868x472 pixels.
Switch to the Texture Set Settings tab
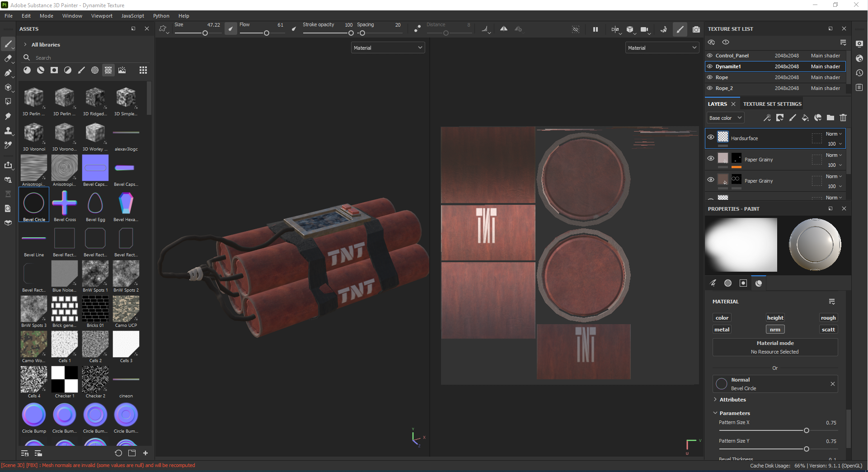772,104
